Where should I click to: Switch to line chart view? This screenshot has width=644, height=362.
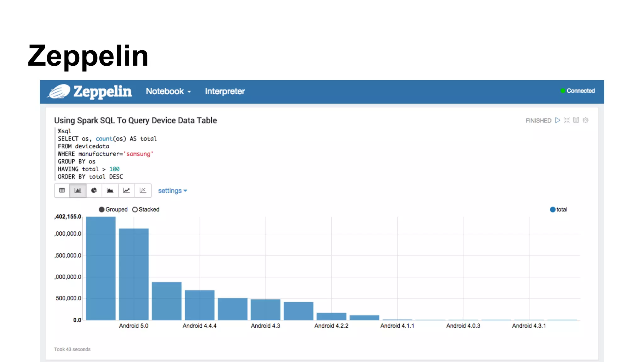[126, 190]
